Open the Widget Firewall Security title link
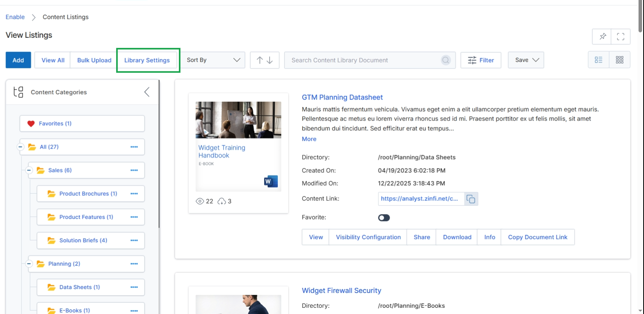The width and height of the screenshot is (644, 314). [341, 291]
